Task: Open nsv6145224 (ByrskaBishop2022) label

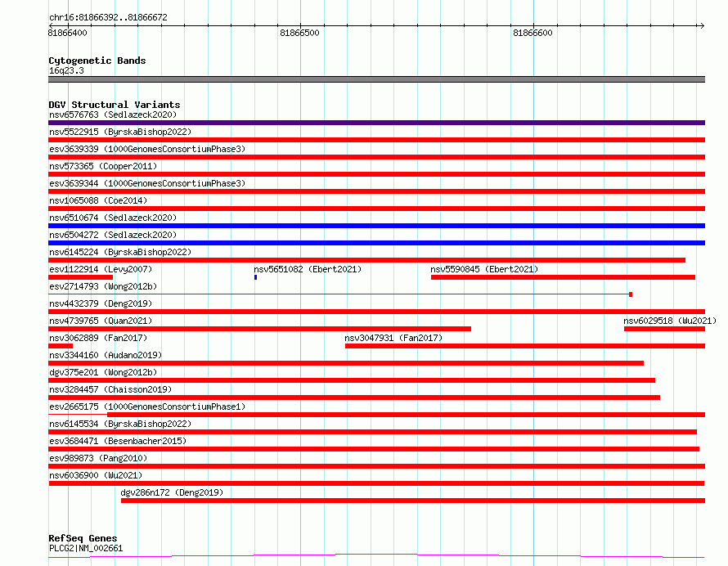Action: [x=120, y=252]
